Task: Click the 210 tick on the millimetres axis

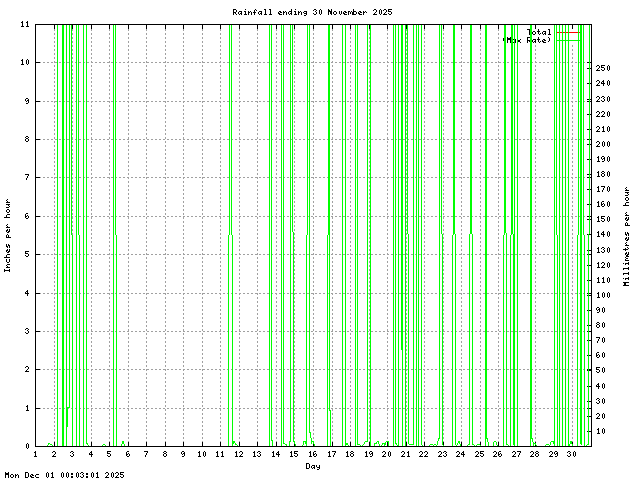Action: pos(603,129)
